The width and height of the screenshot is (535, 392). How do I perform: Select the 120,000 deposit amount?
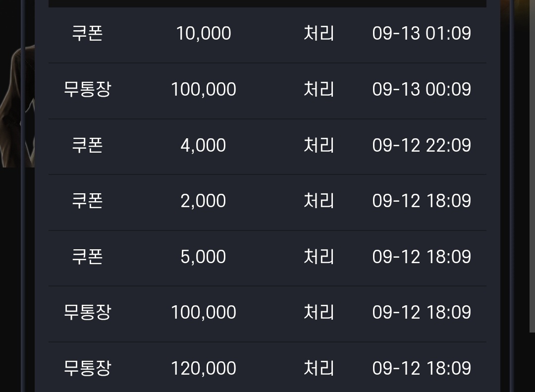point(204,368)
